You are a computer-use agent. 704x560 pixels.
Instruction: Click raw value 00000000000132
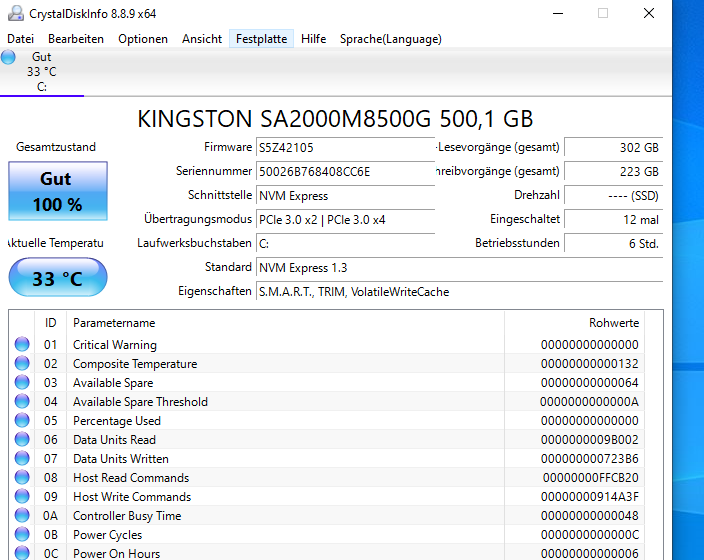(590, 364)
